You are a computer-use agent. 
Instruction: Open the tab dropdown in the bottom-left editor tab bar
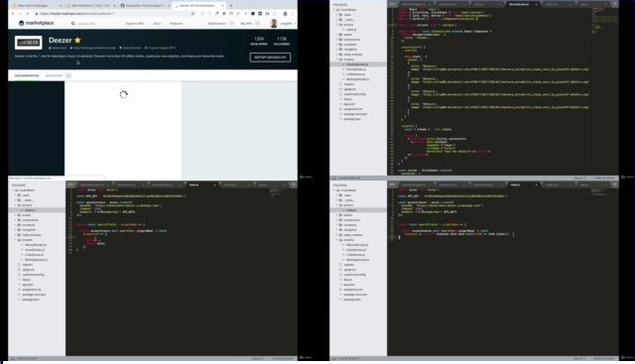294,184
